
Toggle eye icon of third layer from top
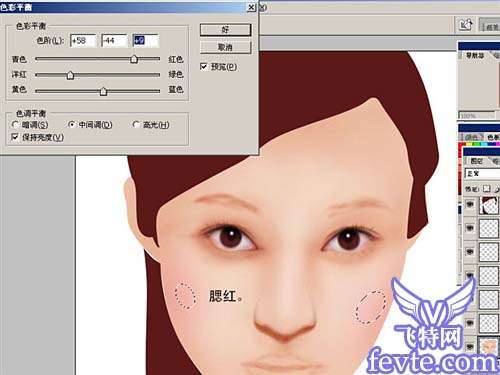click(470, 252)
